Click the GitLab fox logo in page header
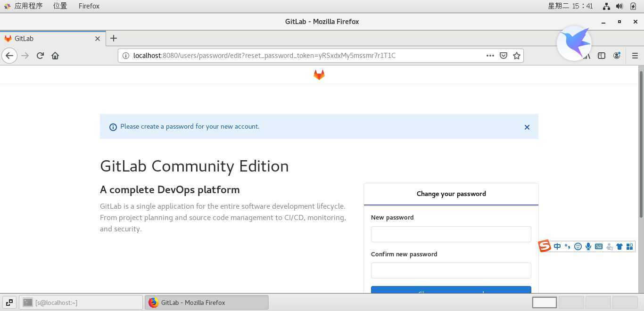 [x=319, y=74]
